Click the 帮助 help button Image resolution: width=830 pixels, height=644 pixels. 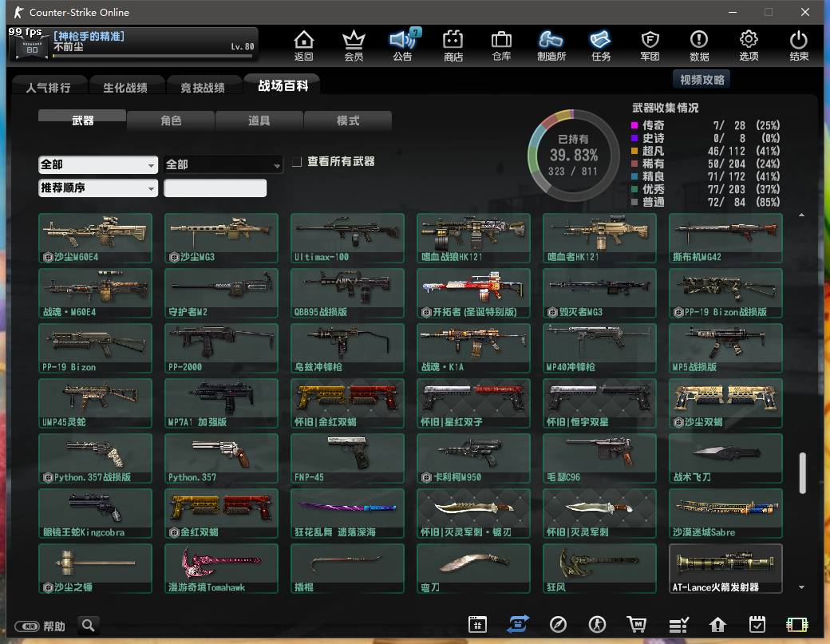pyautogui.click(x=40, y=626)
